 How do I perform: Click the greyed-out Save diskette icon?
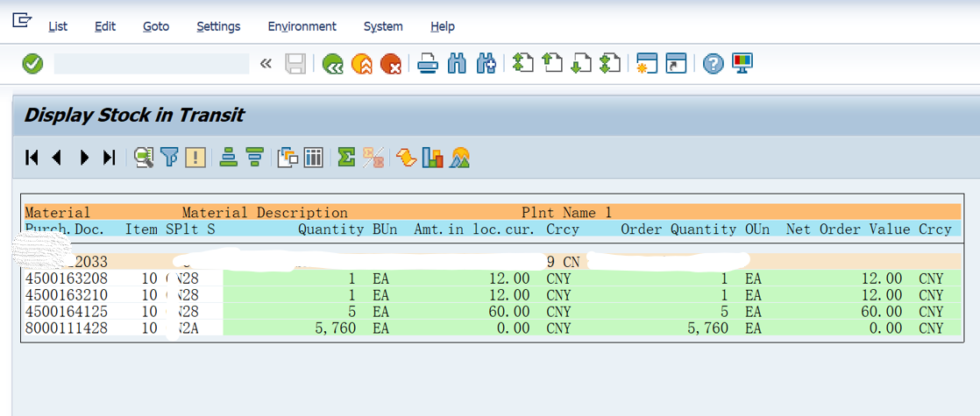(295, 64)
